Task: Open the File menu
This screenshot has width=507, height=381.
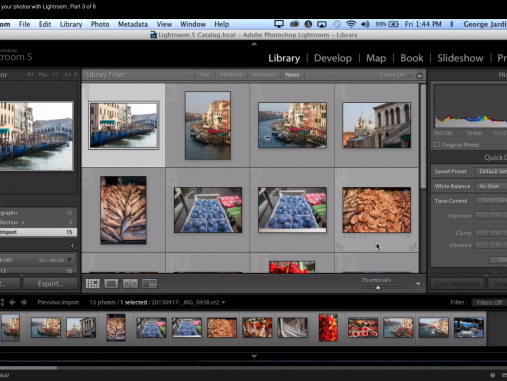Action: pos(24,24)
